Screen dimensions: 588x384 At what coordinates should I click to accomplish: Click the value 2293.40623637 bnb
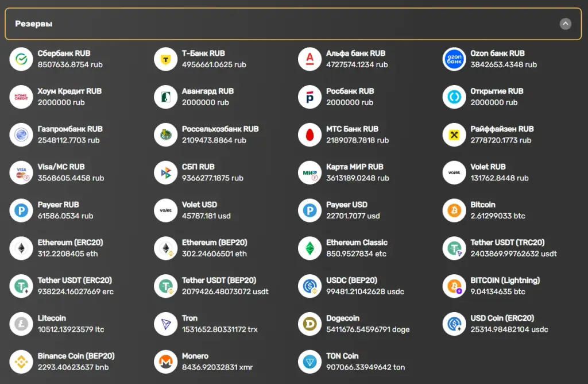pyautogui.click(x=73, y=367)
